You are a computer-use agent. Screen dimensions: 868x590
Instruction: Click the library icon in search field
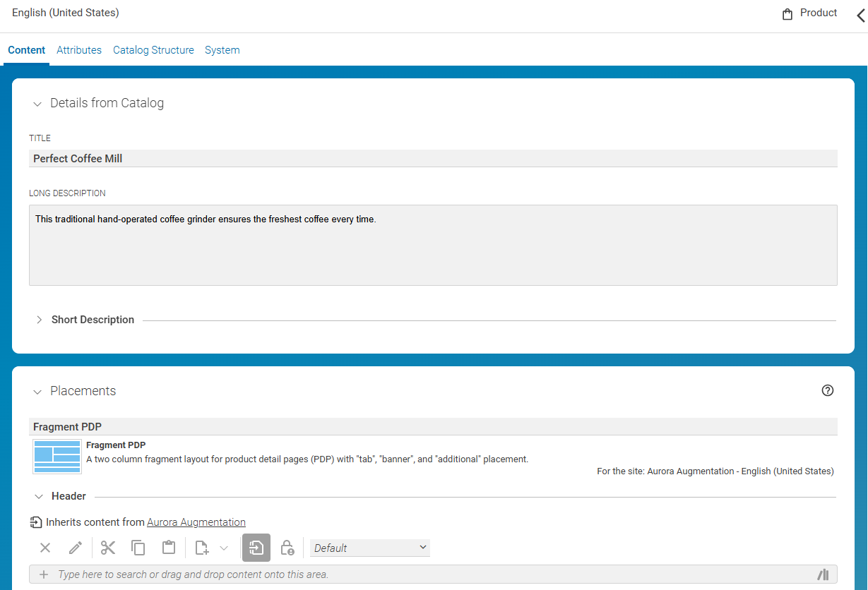(823, 574)
